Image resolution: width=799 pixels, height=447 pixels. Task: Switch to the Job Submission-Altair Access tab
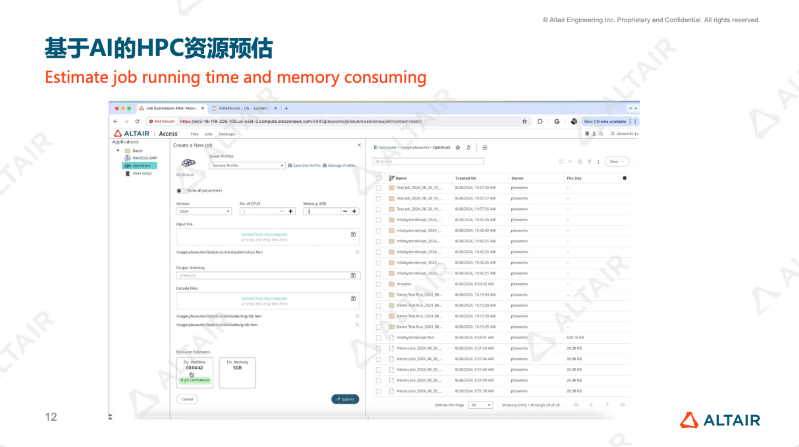click(x=170, y=108)
